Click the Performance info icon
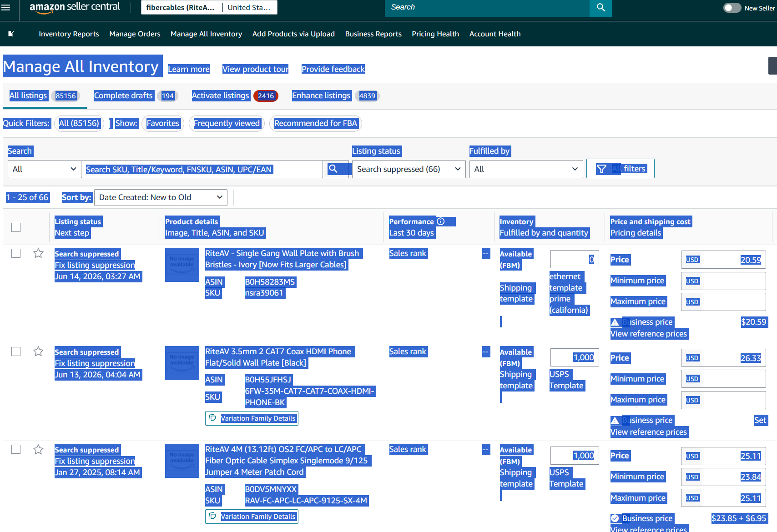777x532 pixels. (440, 221)
